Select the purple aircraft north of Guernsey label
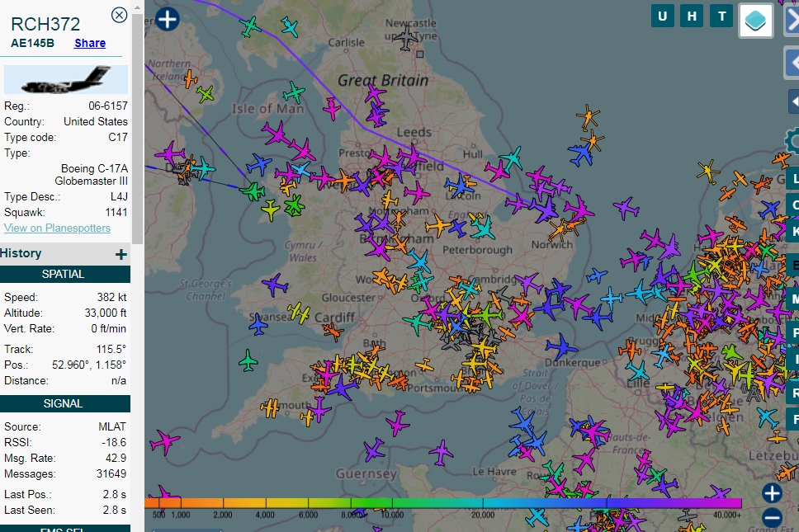Screen dimensions: 799x532 pos(374,450)
